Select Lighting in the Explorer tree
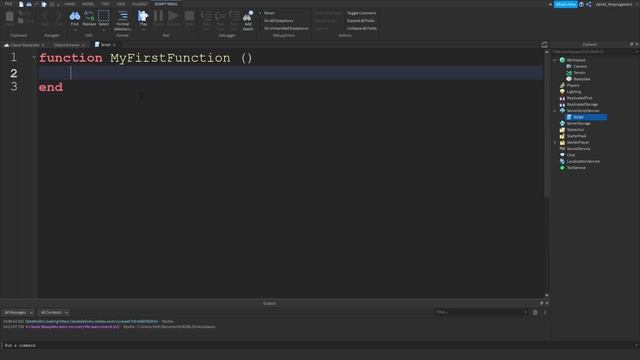640x360 pixels. (x=573, y=92)
